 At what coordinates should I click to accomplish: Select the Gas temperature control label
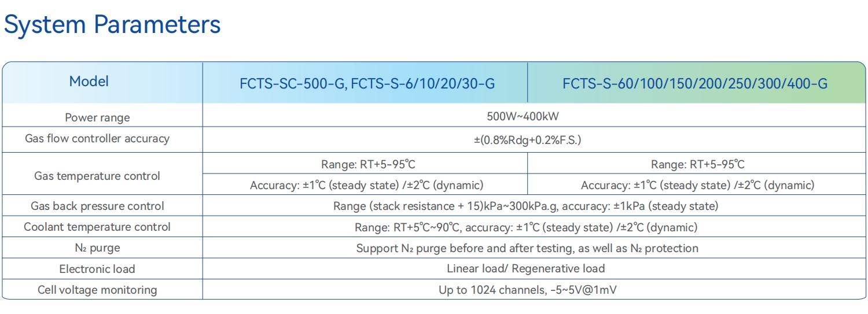click(x=97, y=176)
